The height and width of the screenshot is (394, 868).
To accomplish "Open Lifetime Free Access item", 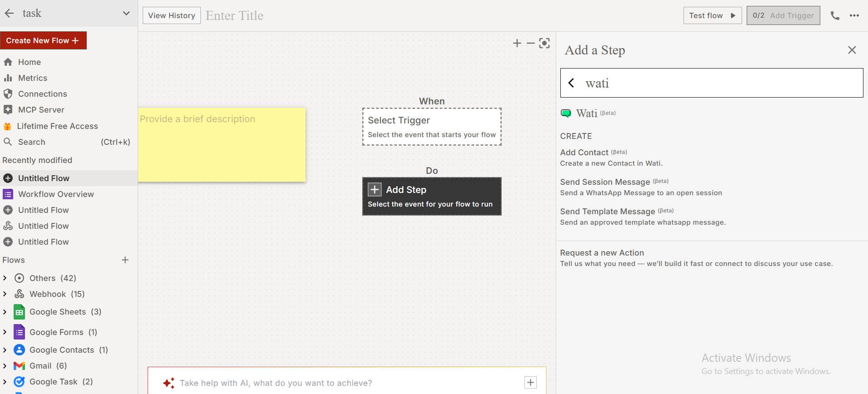I will pos(57,126).
